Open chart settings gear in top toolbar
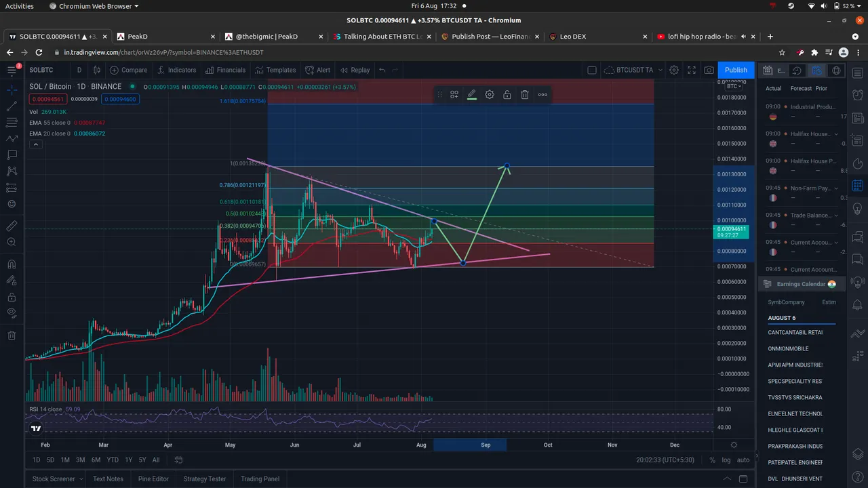The width and height of the screenshot is (868, 488). click(674, 70)
